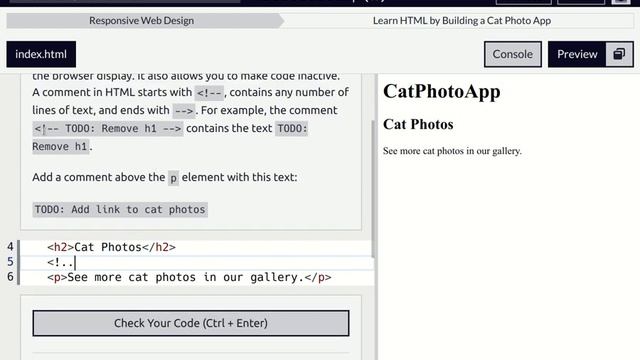640x360 pixels.
Task: Click line number 4 in the gutter
Action: click(10, 247)
